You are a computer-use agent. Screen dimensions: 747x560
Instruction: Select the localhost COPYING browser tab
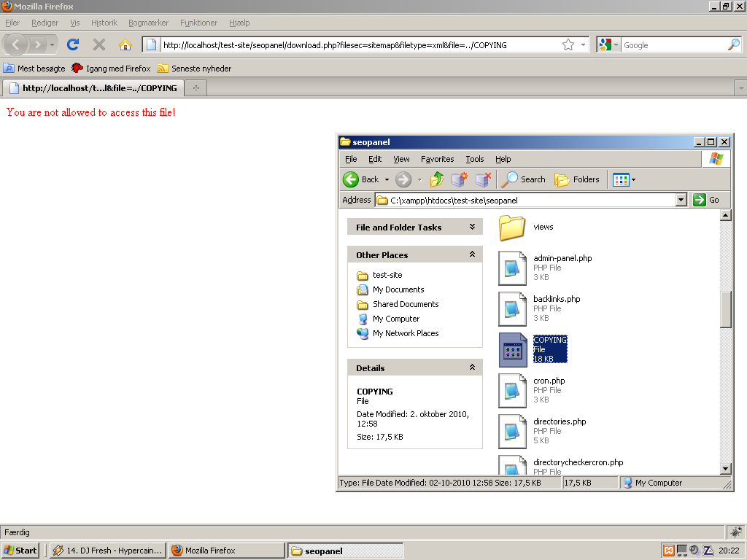coord(93,88)
